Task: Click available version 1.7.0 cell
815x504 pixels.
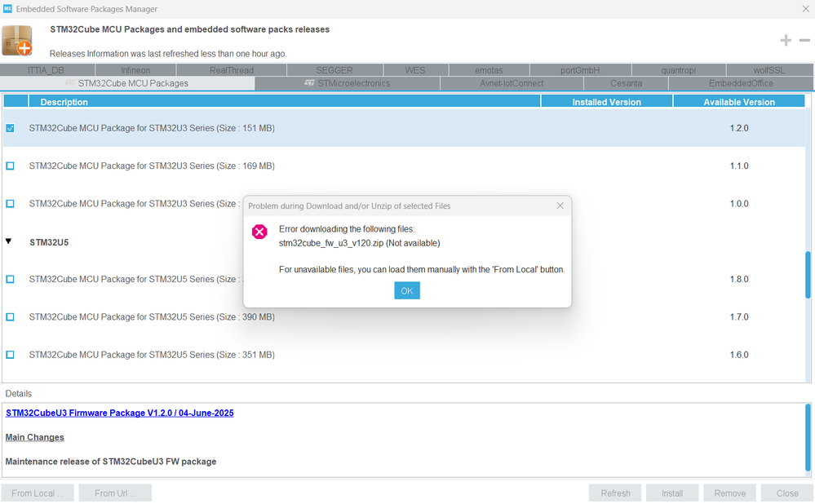Action: [739, 317]
